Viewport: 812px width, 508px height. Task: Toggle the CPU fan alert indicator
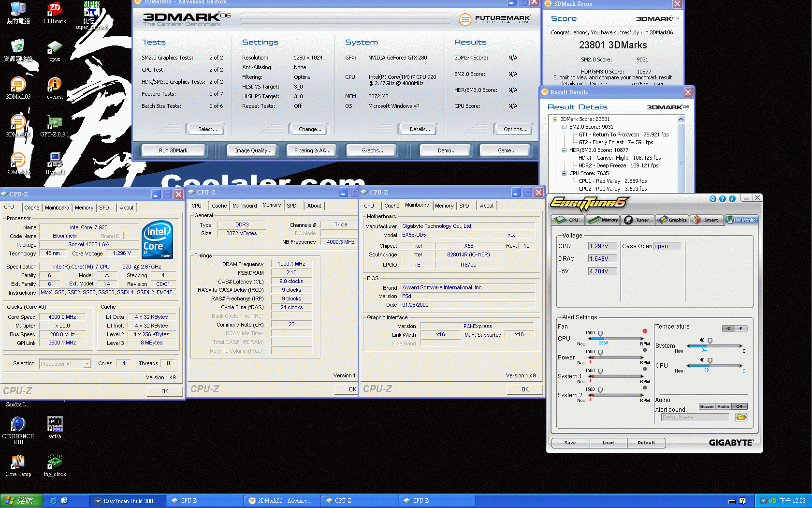645,331
